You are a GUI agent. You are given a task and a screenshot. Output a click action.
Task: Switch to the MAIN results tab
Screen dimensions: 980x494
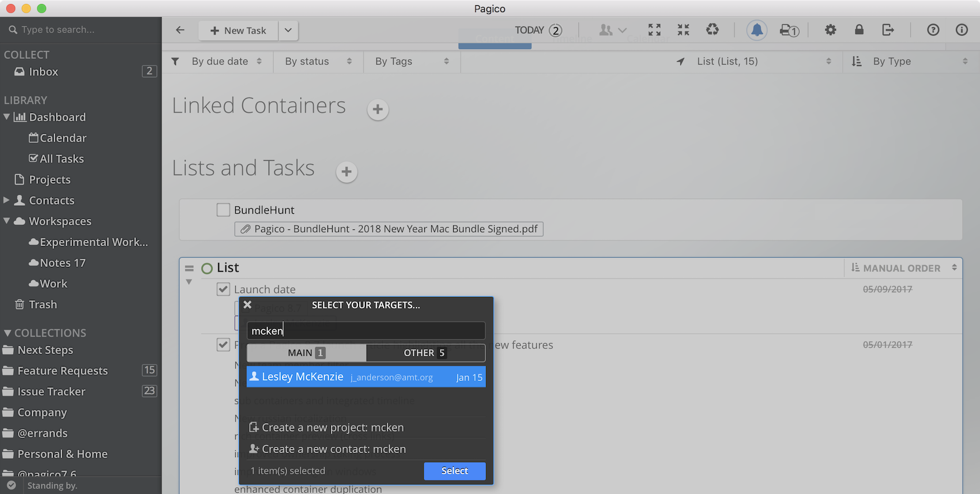coord(306,353)
